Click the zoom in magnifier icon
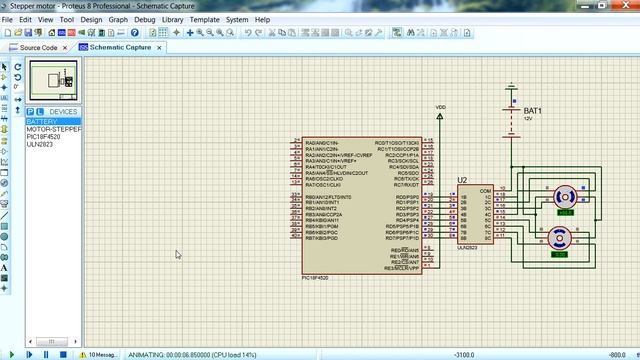The height and width of the screenshot is (360, 640). [x=200, y=33]
